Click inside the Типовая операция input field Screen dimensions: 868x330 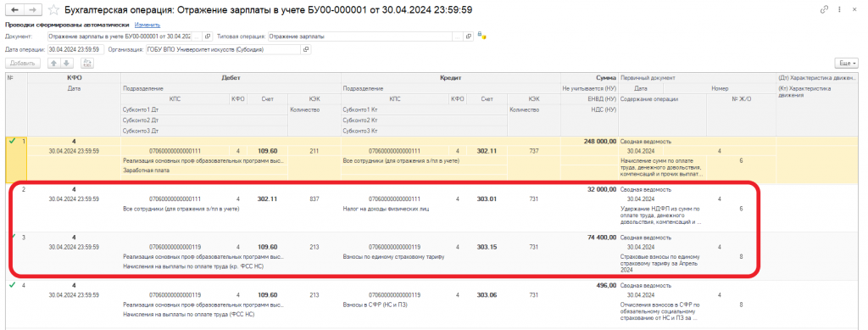pos(360,36)
